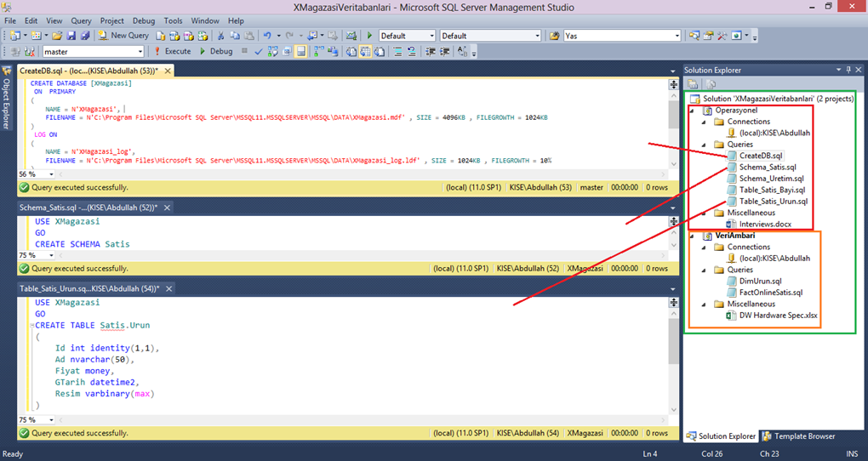Select the Table_Satis_Urun.sql document tab
The width and height of the screenshot is (868, 461).
[96, 288]
